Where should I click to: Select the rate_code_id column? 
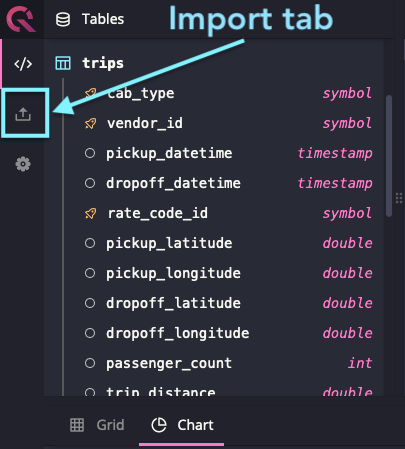coord(158,213)
